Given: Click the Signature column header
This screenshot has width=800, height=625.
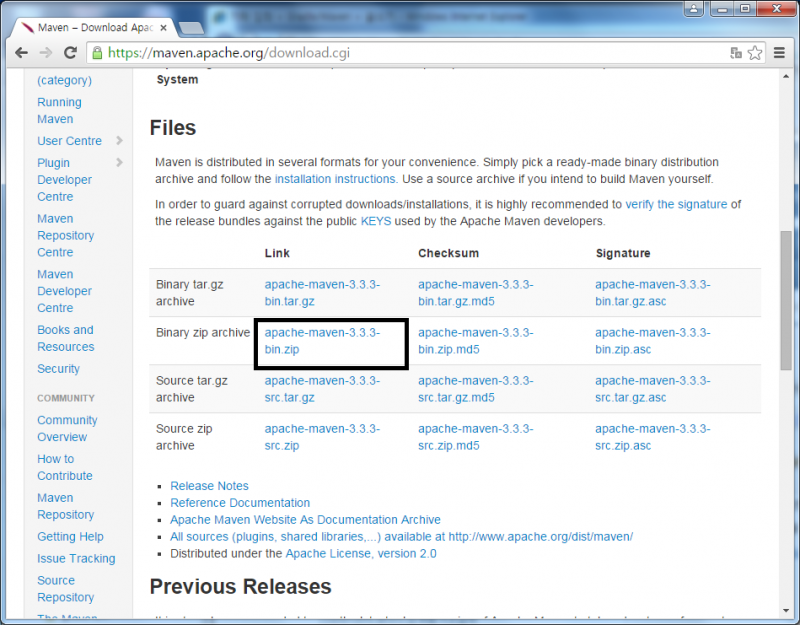Looking at the screenshot, I should pyautogui.click(x=622, y=253).
